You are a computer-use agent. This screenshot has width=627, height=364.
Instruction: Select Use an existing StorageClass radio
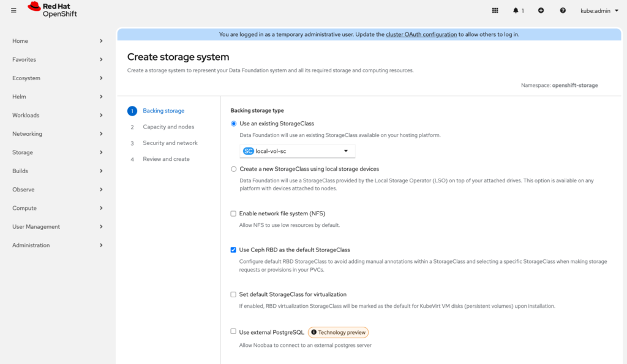point(233,124)
